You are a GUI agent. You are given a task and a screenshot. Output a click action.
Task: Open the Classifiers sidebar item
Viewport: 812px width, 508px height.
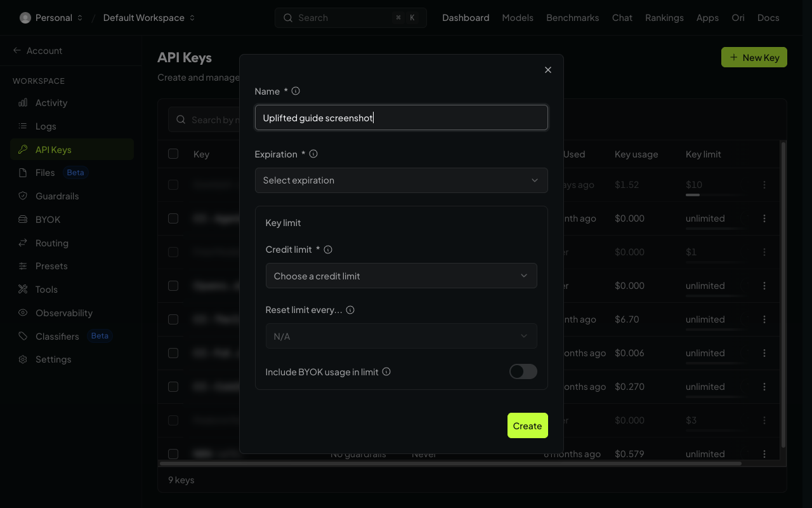(x=72, y=336)
